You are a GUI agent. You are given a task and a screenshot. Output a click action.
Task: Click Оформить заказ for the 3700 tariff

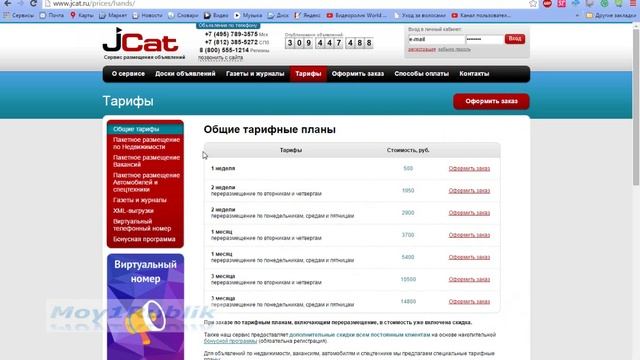coord(469,235)
